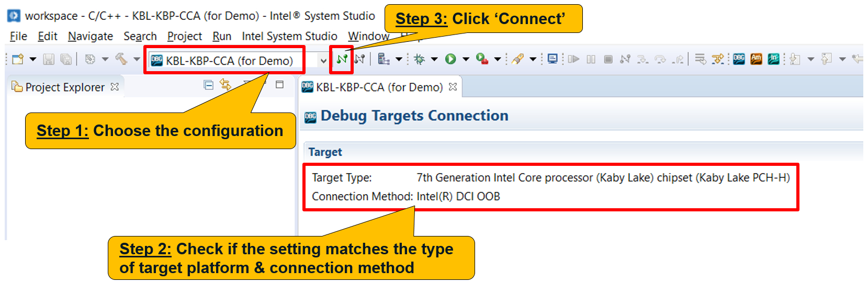Click the Save All toolbar icon
The height and width of the screenshot is (282, 868).
66,59
